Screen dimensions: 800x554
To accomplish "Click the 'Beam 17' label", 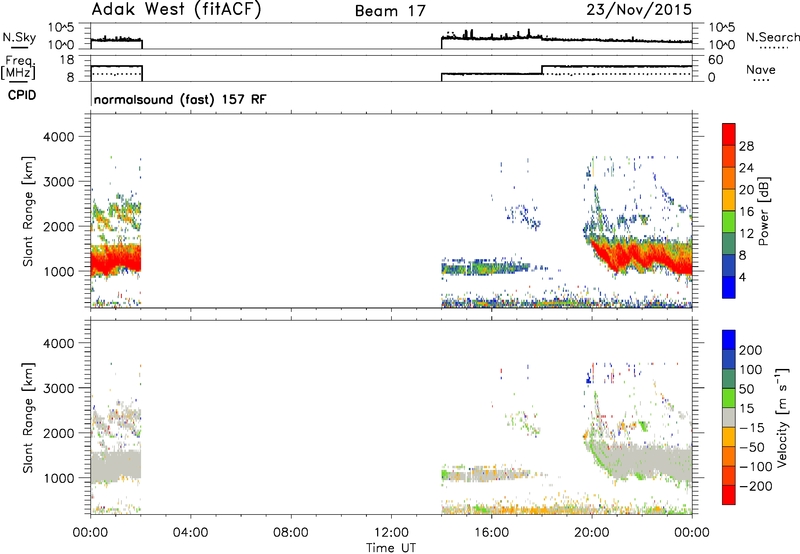I will (390, 11).
